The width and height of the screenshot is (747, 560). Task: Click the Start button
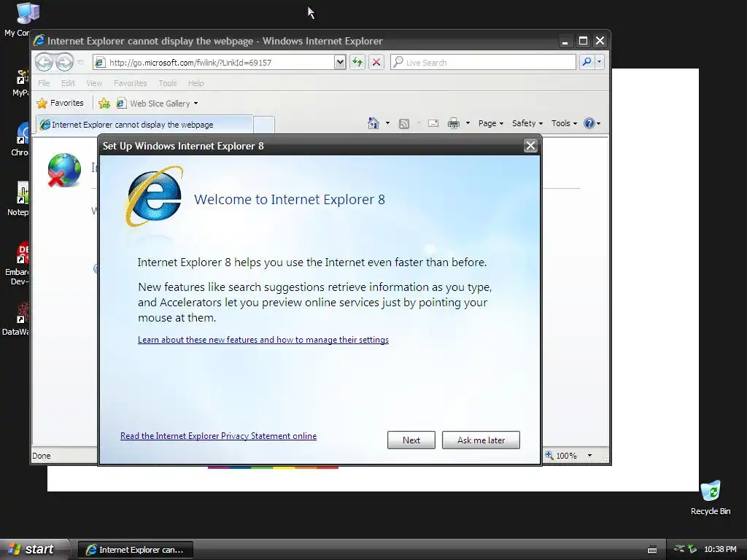coord(34,549)
